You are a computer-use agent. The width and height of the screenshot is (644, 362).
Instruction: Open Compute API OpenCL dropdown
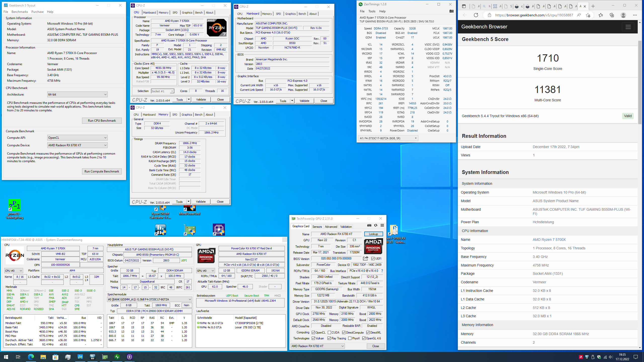[x=77, y=138]
